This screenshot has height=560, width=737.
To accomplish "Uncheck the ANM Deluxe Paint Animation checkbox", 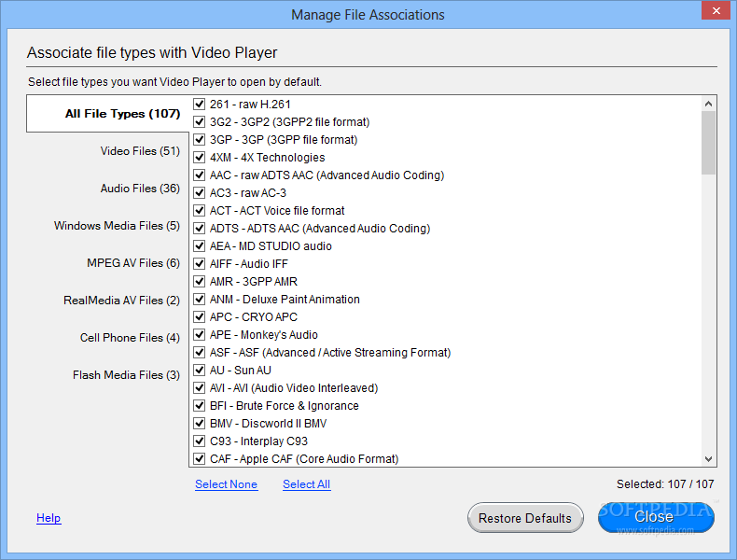I will 200,299.
